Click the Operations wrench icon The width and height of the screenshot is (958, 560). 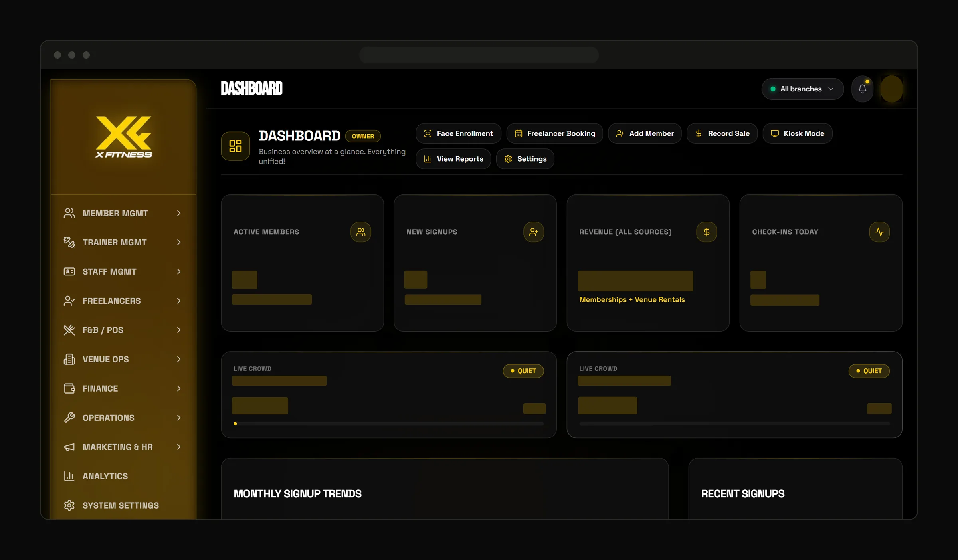[69, 418]
